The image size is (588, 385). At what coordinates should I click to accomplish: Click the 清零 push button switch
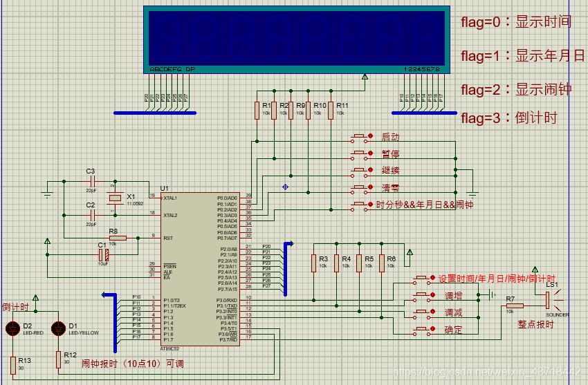(x=359, y=189)
